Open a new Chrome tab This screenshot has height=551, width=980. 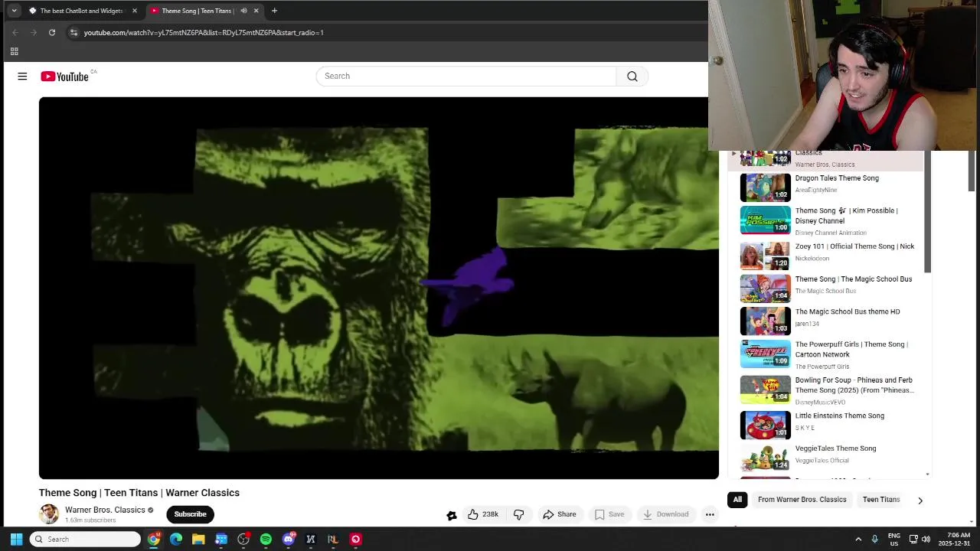coord(274,11)
